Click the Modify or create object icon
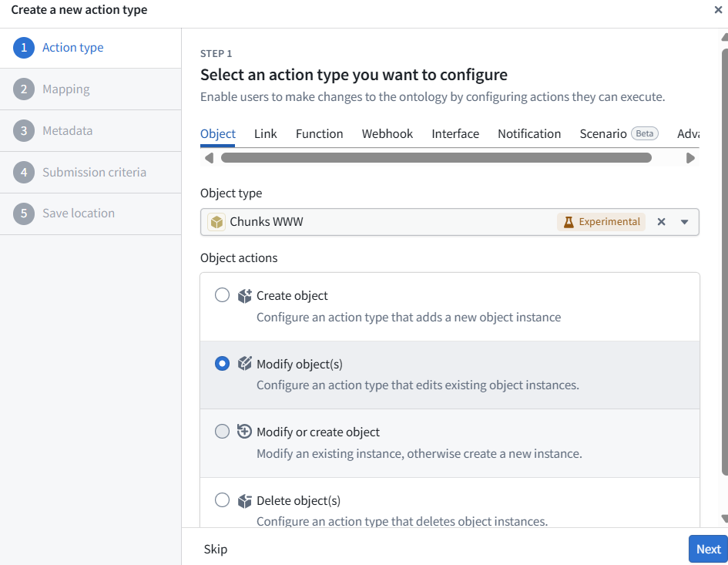 245,432
